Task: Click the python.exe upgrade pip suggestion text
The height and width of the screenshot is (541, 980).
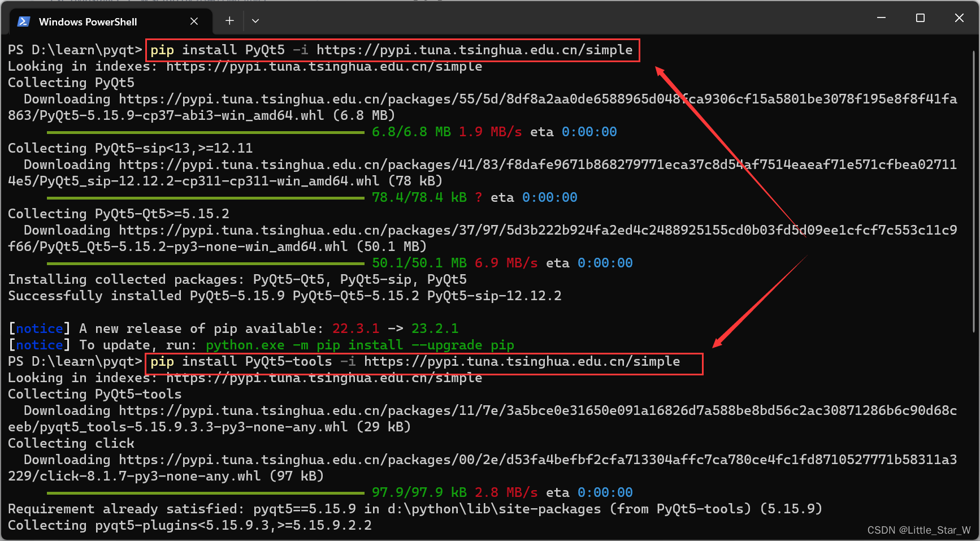Action: click(x=361, y=345)
